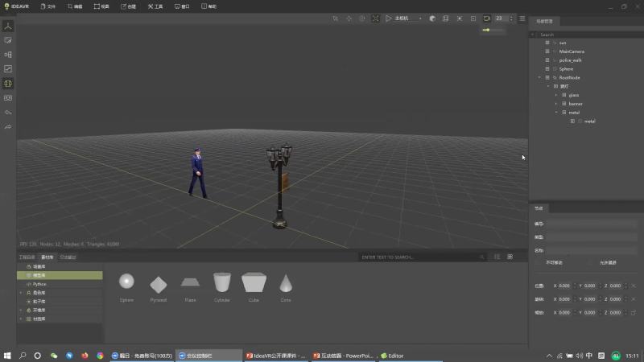Click the redo arrow in left sidebar
The width and height of the screenshot is (644, 362).
[x=8, y=127]
